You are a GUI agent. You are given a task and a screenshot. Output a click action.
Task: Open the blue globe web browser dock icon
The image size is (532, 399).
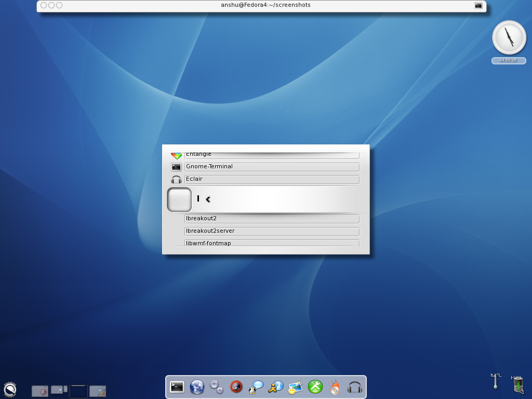[197, 387]
